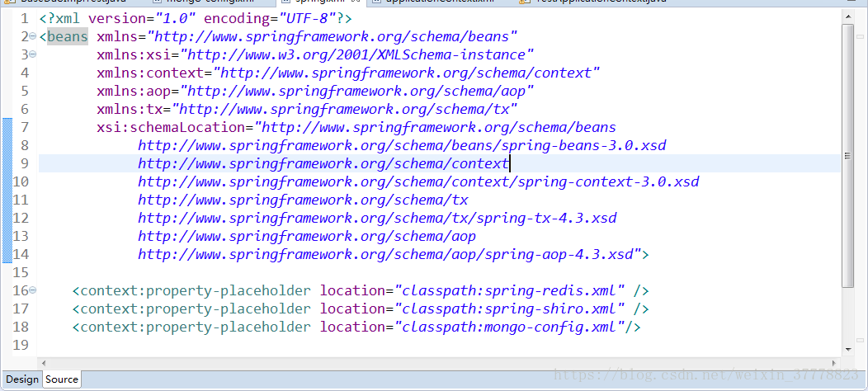Click the xmlns:tx attribute name
The image size is (868, 391).
click(x=130, y=109)
